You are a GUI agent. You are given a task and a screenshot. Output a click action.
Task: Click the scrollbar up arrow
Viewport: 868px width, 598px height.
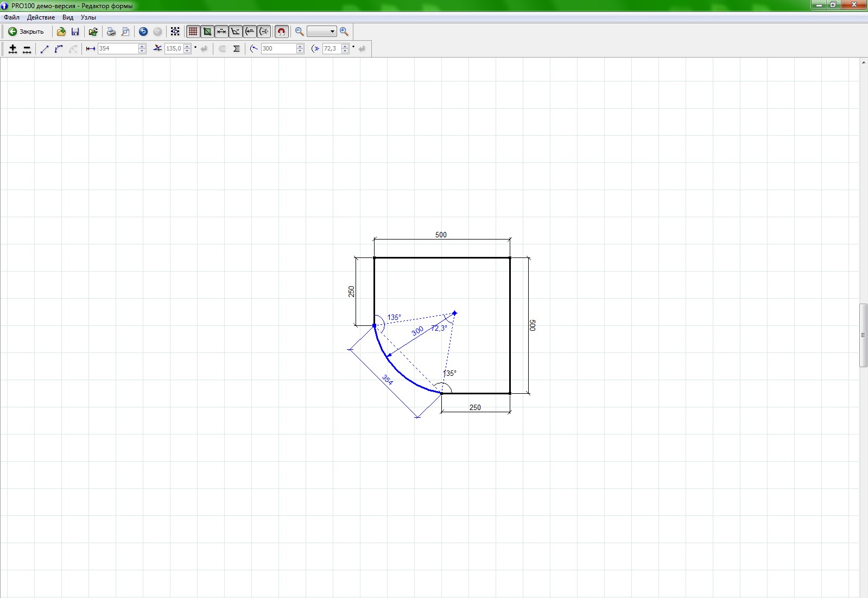[x=863, y=63]
